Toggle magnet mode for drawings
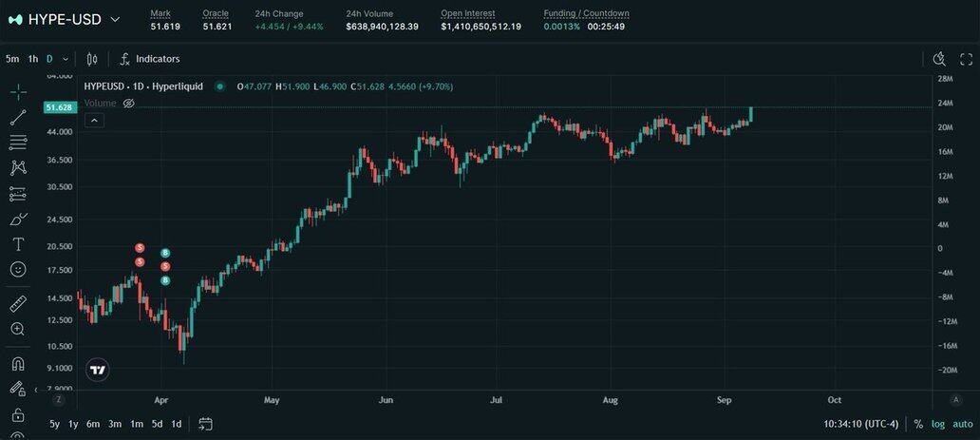980x440 pixels. 18,364
